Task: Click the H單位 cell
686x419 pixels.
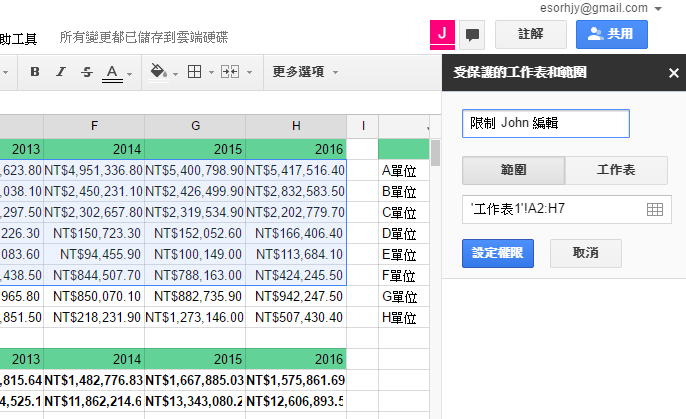Action: tap(404, 318)
